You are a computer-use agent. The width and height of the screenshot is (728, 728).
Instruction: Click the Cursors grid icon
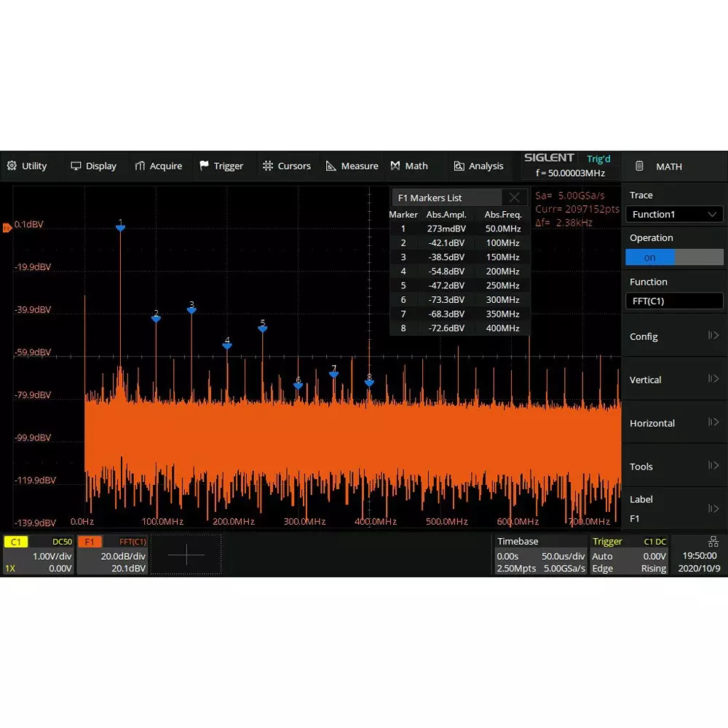click(267, 166)
